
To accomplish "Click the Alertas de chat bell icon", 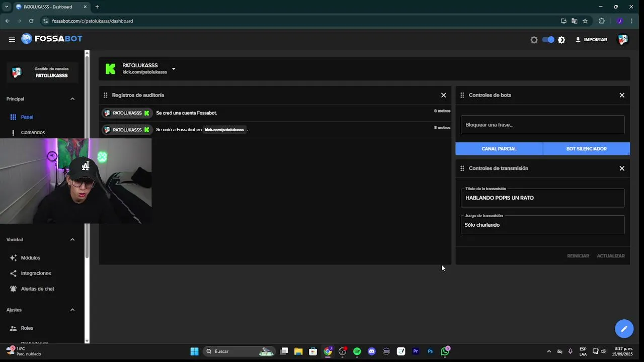I will [x=13, y=289].
